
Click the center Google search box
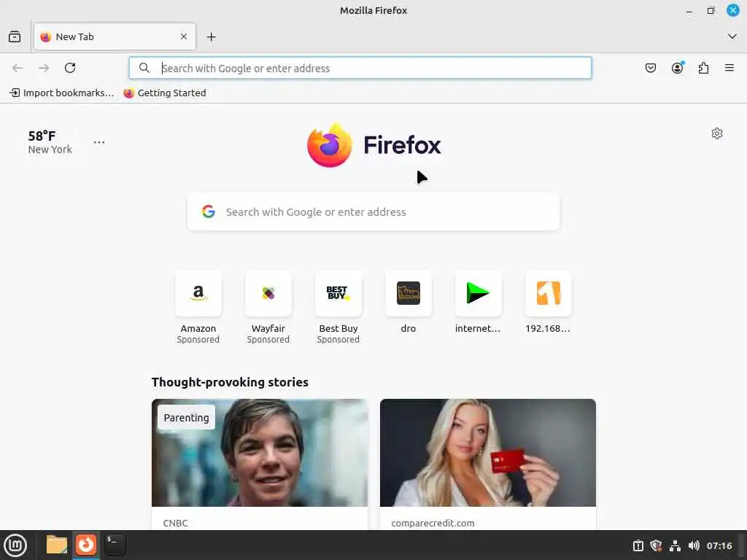tap(373, 212)
